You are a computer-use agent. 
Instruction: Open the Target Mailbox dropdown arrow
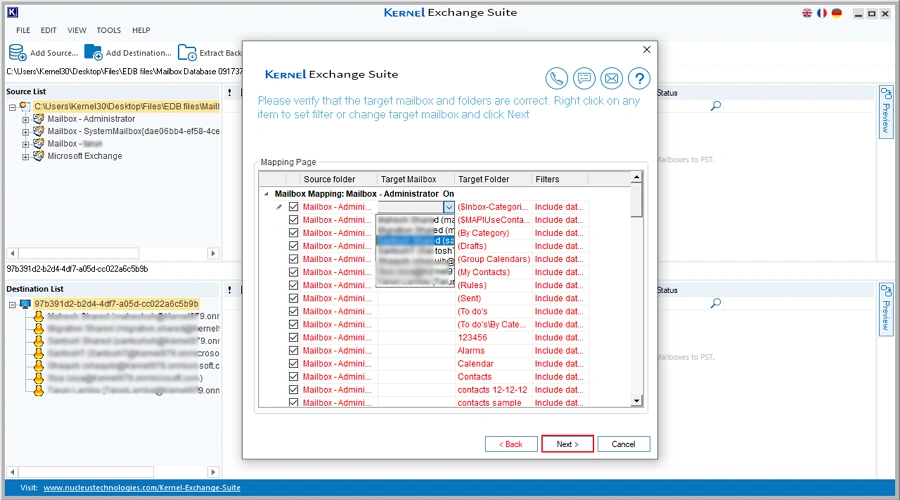click(x=449, y=207)
